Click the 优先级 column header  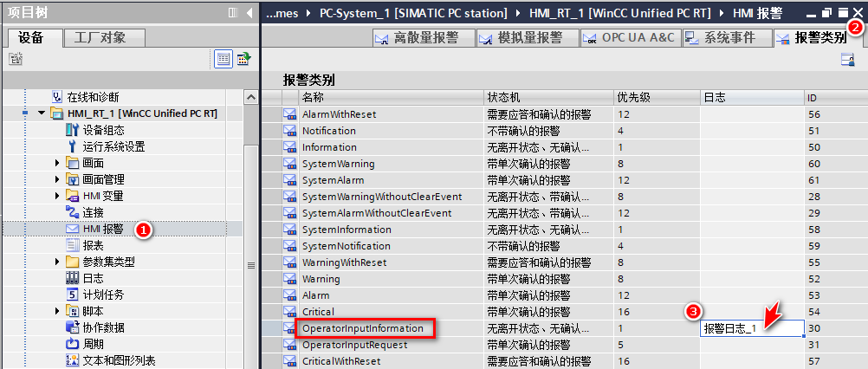click(657, 98)
